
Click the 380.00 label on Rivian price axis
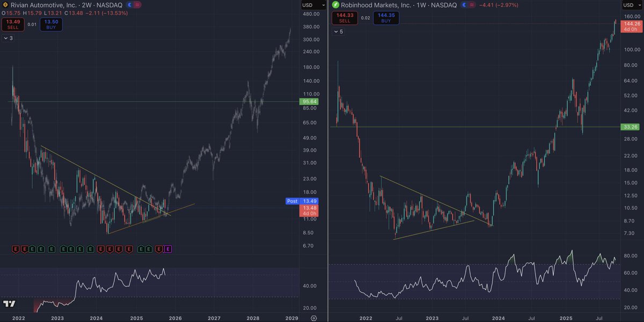click(x=311, y=26)
